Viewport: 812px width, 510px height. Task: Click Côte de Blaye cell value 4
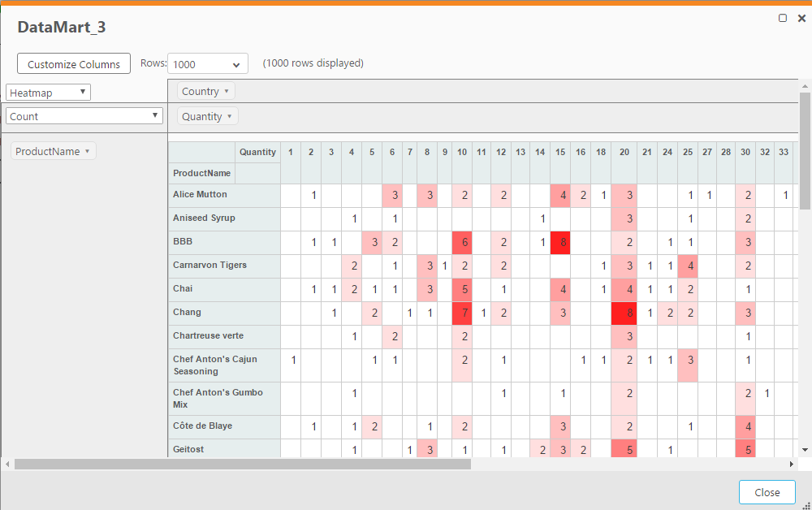pyautogui.click(x=745, y=426)
